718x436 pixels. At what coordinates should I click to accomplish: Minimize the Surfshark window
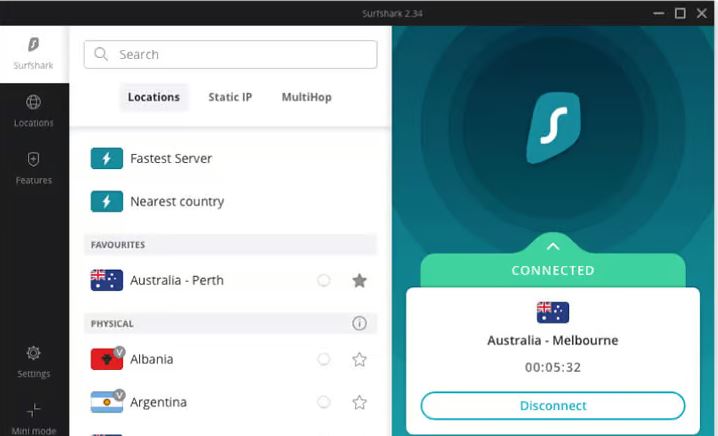[658, 13]
